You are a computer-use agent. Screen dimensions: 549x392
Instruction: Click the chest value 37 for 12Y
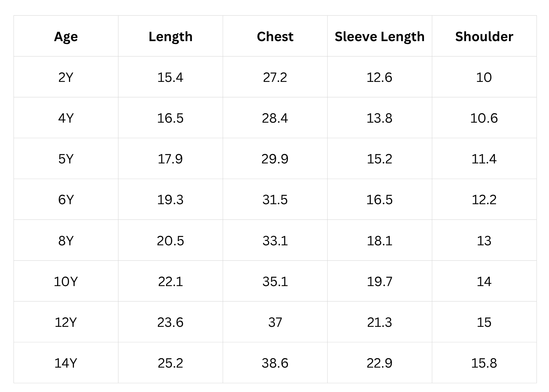pyautogui.click(x=275, y=322)
